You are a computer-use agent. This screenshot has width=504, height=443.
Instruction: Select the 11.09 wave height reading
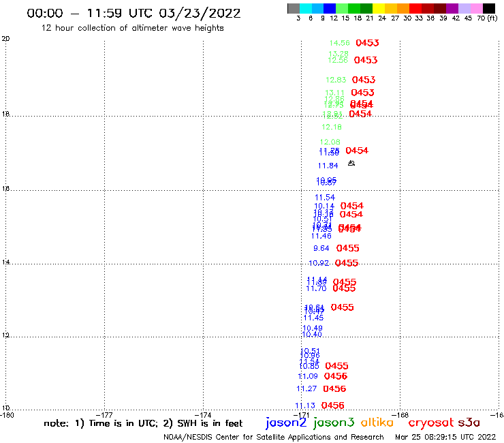coord(308,376)
